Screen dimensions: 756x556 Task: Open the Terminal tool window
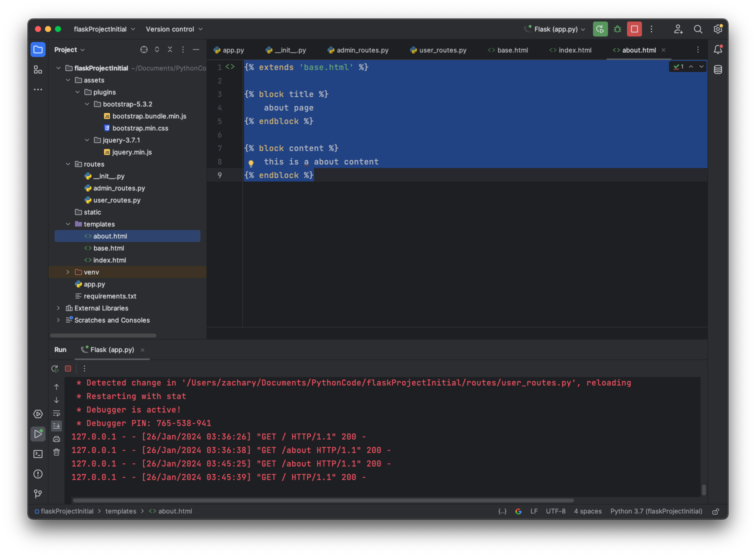click(x=38, y=454)
